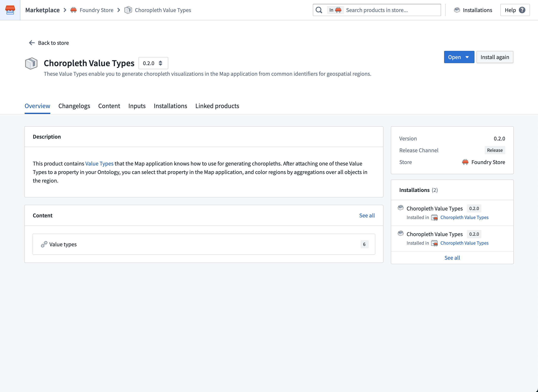Click the product box icon next to title
This screenshot has width=538, height=392.
31,63
